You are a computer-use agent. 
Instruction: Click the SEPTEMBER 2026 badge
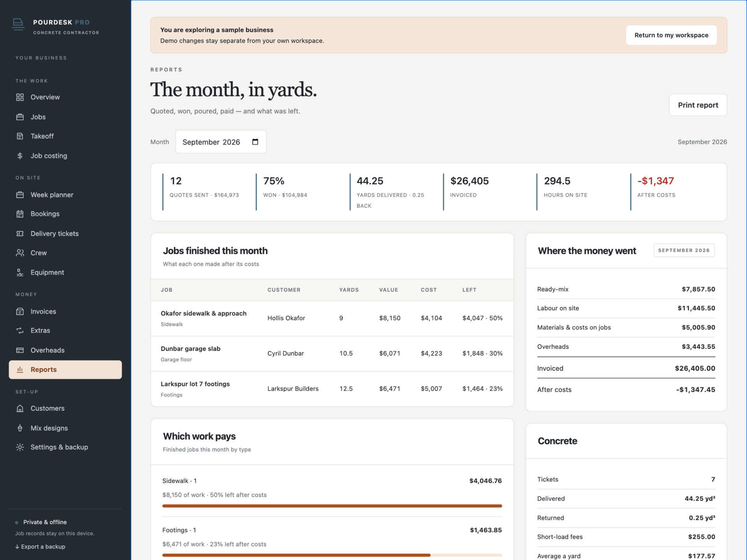point(684,250)
